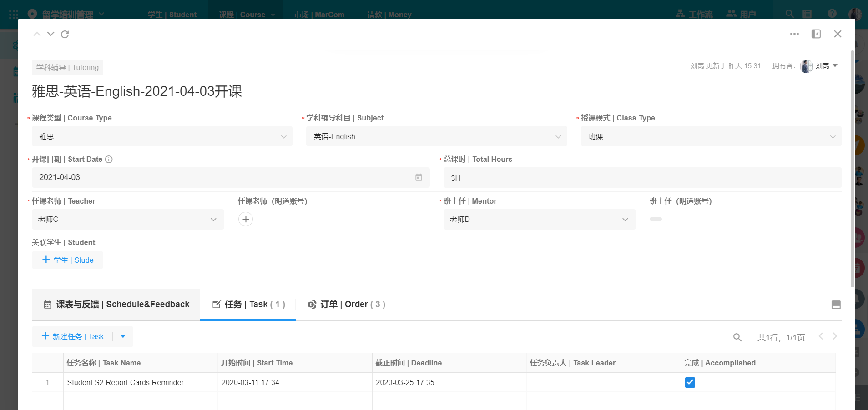Toggle the side panel layout icon

(816, 34)
